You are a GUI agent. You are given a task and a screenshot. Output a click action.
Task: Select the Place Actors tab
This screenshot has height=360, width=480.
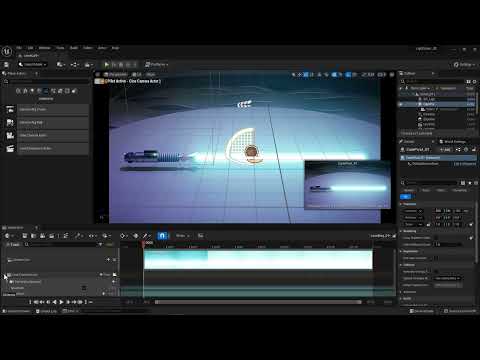17,73
